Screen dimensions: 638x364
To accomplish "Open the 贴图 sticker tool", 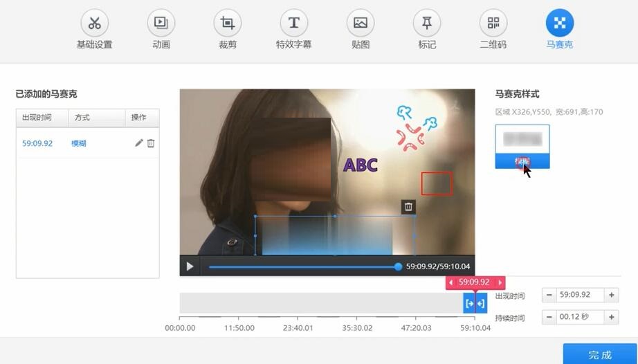I will coord(360,24).
